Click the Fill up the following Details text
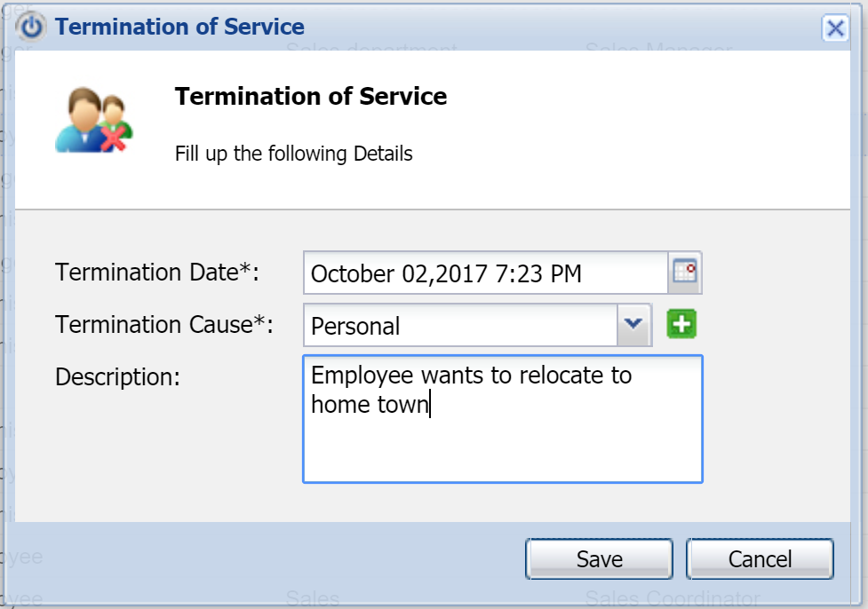 (x=293, y=153)
